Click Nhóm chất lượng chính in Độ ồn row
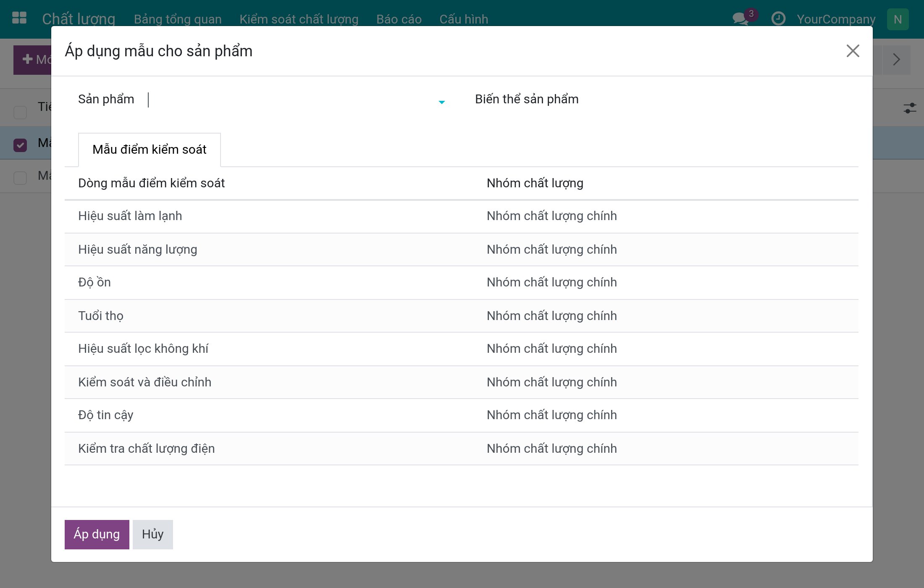 click(551, 283)
